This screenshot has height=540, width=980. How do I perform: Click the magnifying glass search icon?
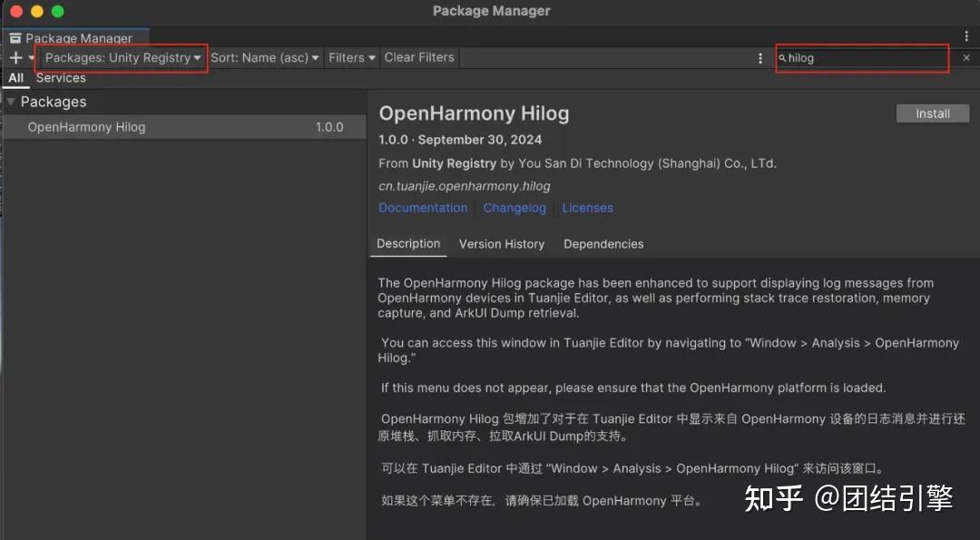point(782,57)
